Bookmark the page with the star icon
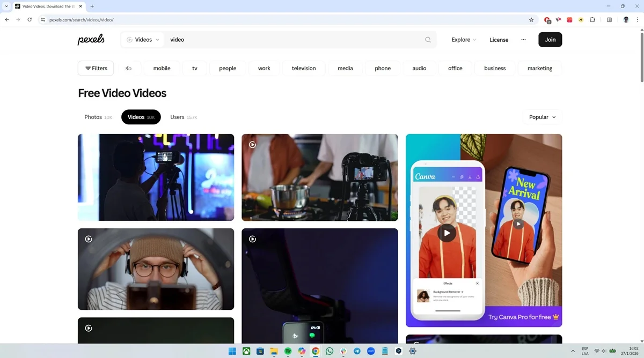Viewport: 644px width, 358px height. pyautogui.click(x=531, y=19)
